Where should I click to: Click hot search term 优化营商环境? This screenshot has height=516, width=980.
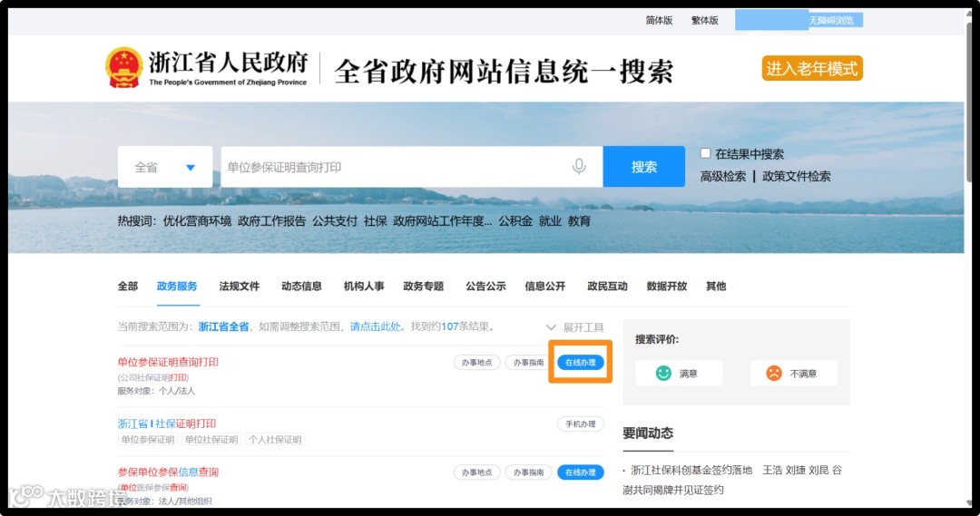[197, 221]
